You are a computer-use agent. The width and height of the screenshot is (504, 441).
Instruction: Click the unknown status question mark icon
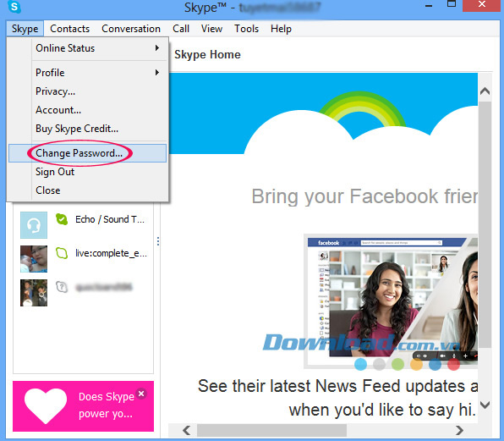point(62,287)
